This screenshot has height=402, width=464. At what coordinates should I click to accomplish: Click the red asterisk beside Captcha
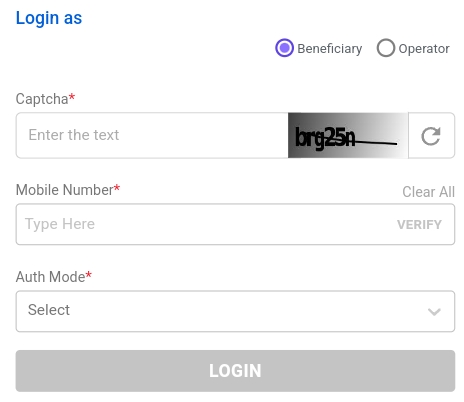(x=72, y=96)
